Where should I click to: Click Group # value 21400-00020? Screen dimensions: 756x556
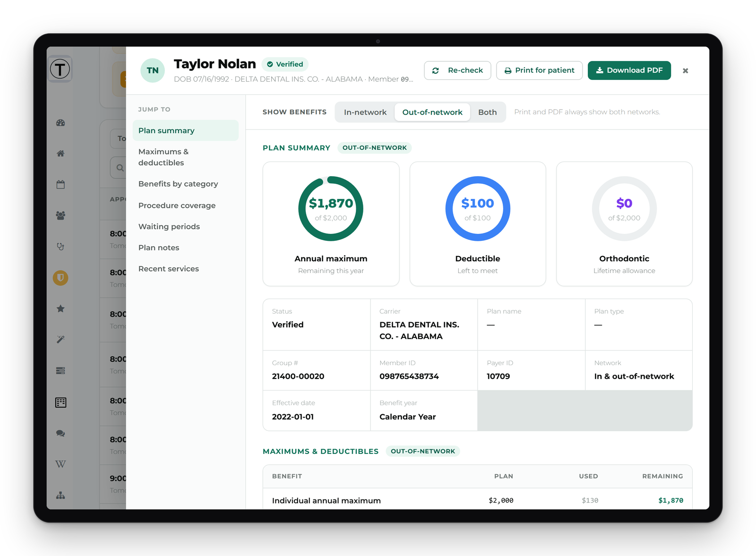coord(298,376)
